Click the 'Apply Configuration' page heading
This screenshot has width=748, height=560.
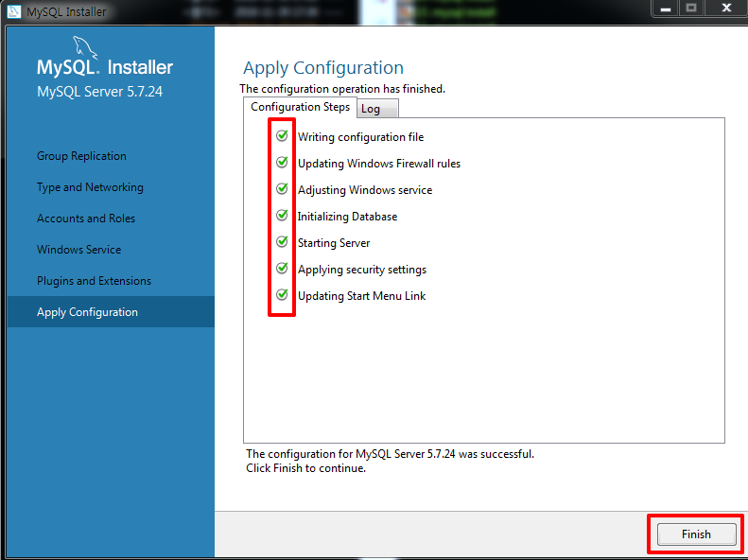323,68
